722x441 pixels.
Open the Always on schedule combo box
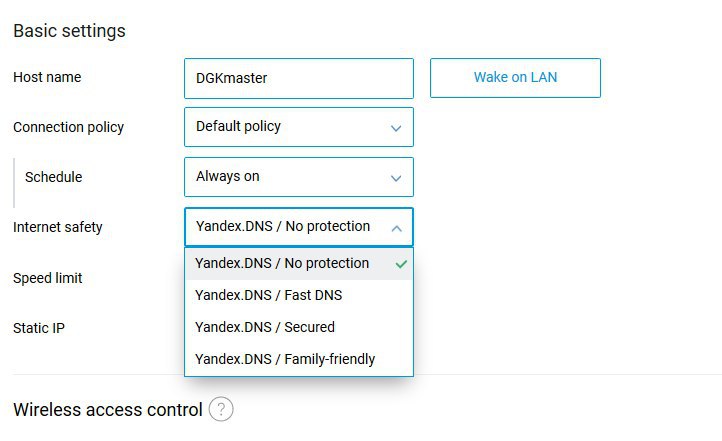(299, 177)
